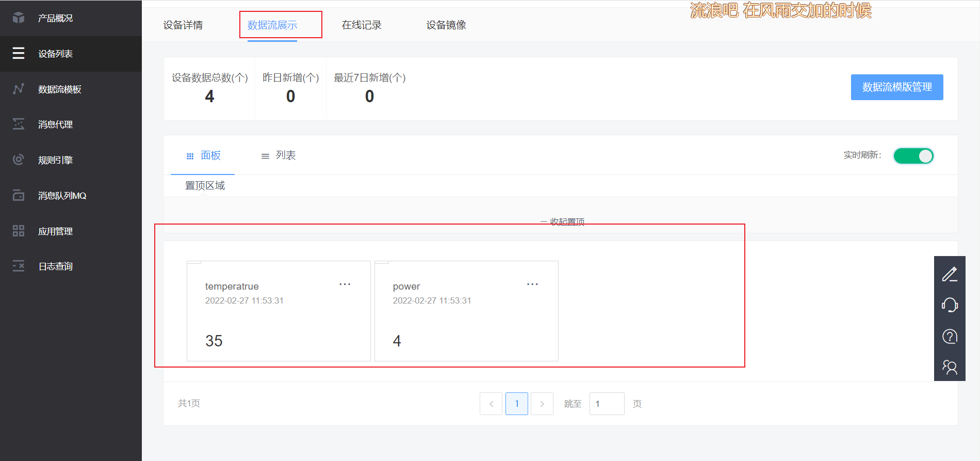This screenshot has height=461, width=980.
Task: Open 消息代理 in sidebar
Action: [71, 124]
